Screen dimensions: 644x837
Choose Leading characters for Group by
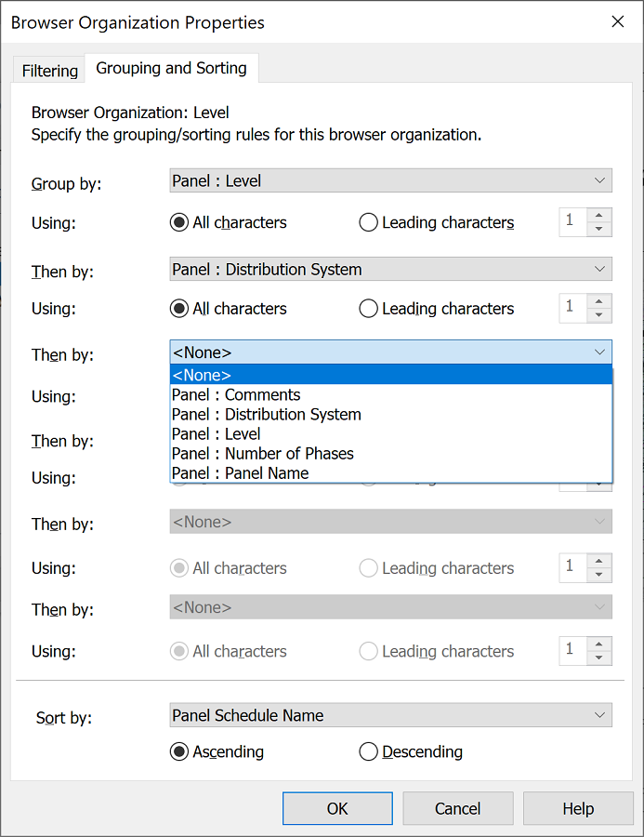click(369, 222)
